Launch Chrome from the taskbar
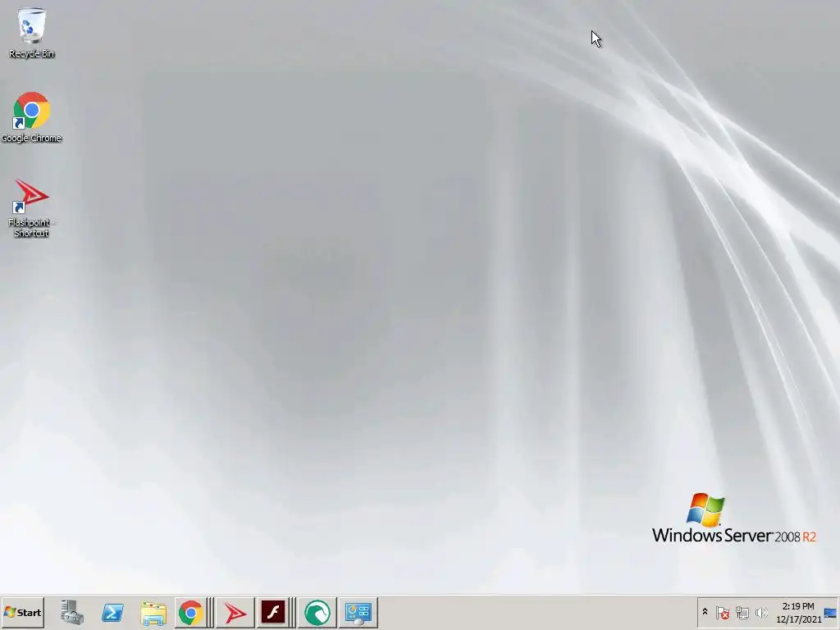Screen dimensions: 840x630 pyautogui.click(x=190, y=612)
